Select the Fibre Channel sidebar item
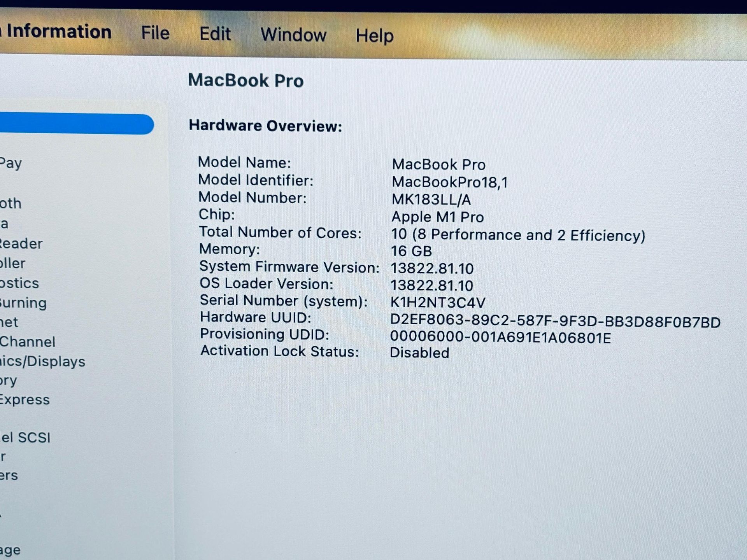Screen dimensions: 747x560 coord(28,341)
